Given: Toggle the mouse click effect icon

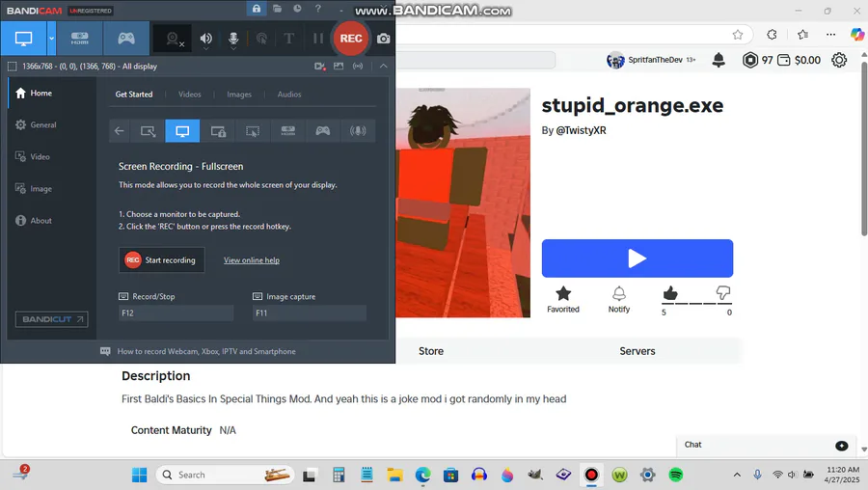Looking at the screenshot, I should 261,39.
